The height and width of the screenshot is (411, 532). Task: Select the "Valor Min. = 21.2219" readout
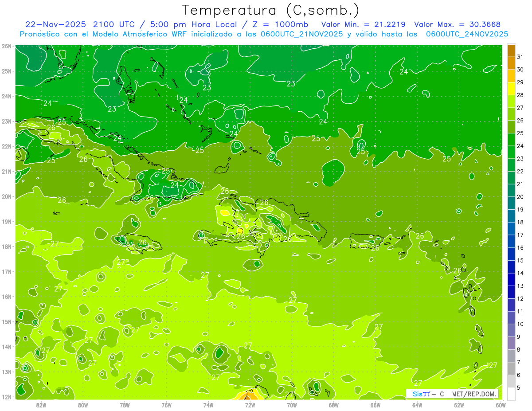(364, 24)
